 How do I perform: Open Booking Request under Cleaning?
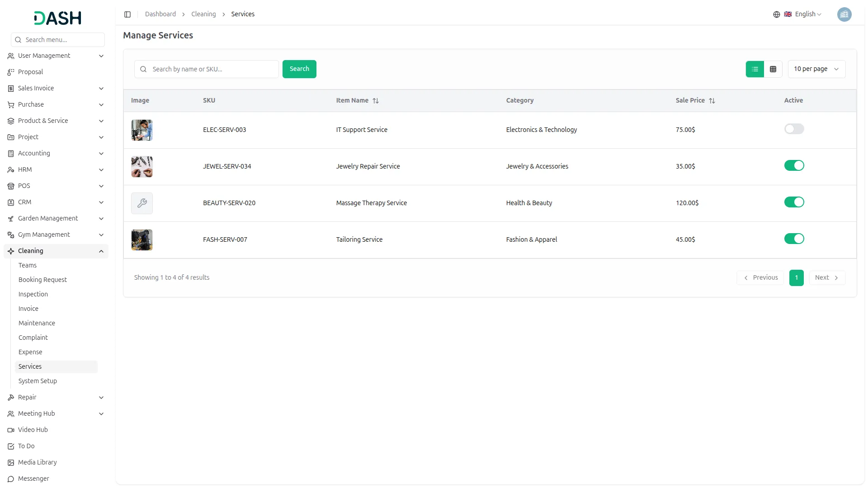42,280
